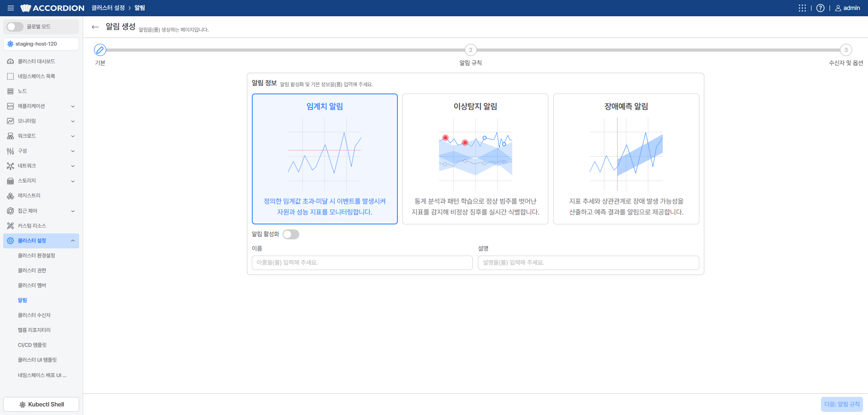The width and height of the screenshot is (868, 415).
Task: Click the 커스텀 리소스 sidebar icon
Action: pyautogui.click(x=10, y=226)
